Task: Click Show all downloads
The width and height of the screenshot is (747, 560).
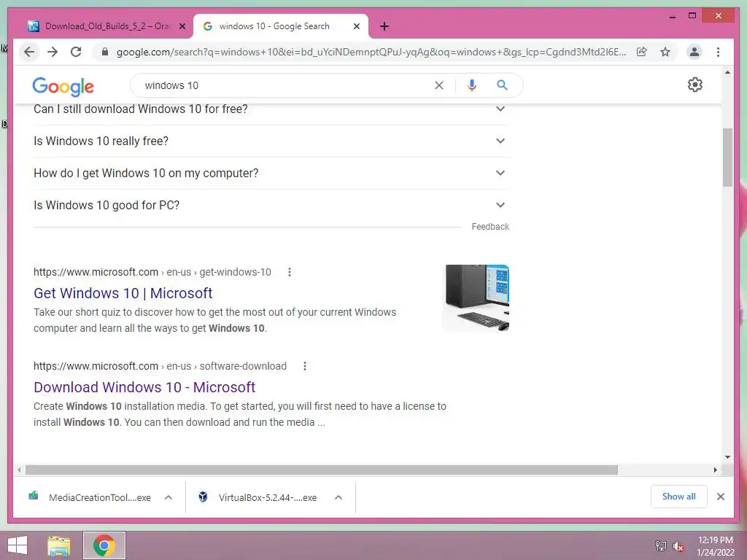Action: click(x=679, y=497)
